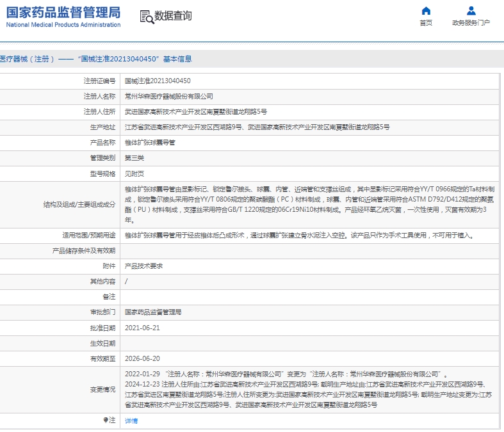Click the 生产地址 label

[x=103, y=127]
